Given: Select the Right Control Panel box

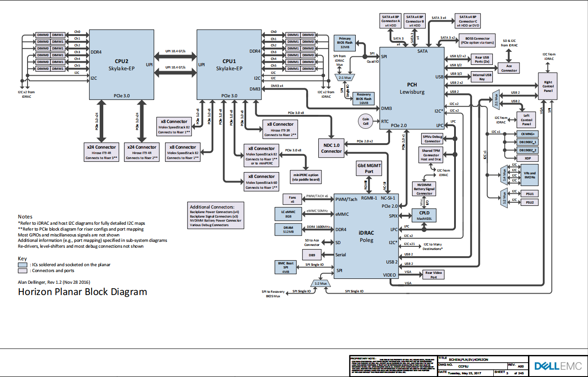Looking at the screenshot, I should pos(548,86).
